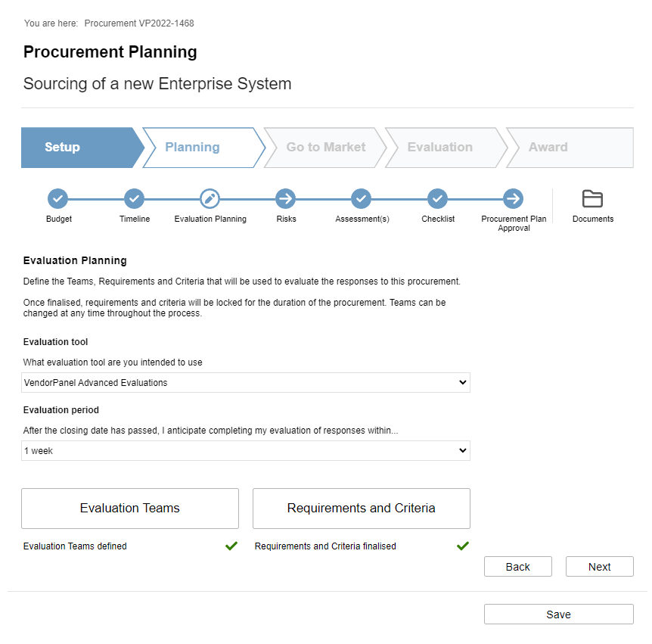Select the Award stage tab
Viewport: 652px width, 644px height.
point(570,148)
